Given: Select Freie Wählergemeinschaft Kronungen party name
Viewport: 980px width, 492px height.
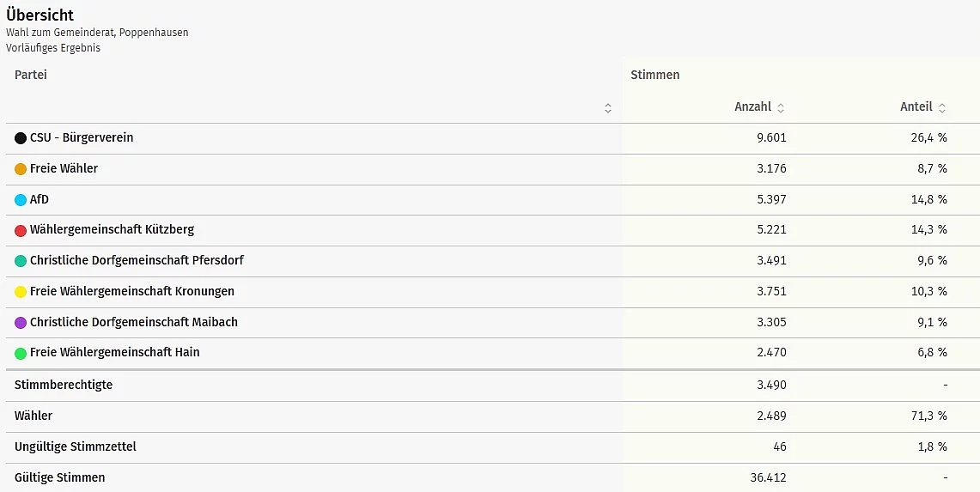Looking at the screenshot, I should click(x=131, y=291).
